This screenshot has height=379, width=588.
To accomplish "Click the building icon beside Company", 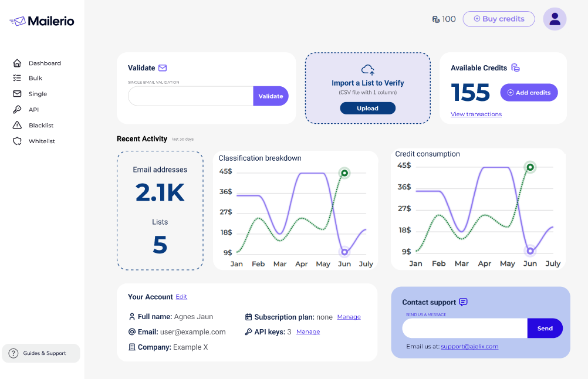I will tap(132, 347).
